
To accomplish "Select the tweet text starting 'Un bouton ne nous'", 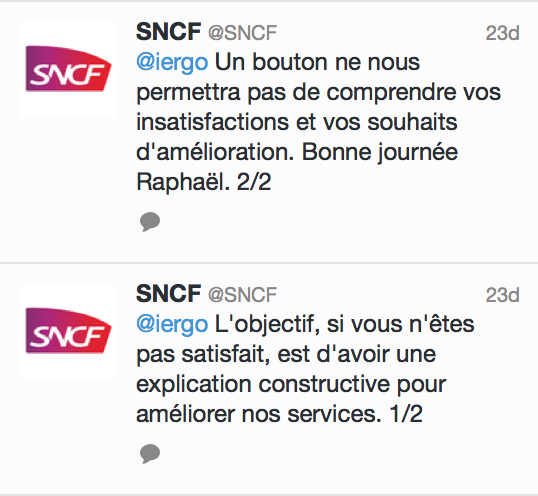I will point(318,122).
